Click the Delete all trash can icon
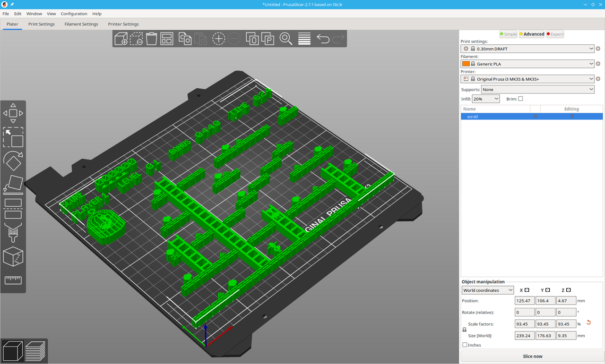The height and width of the screenshot is (364, 605). (x=151, y=39)
